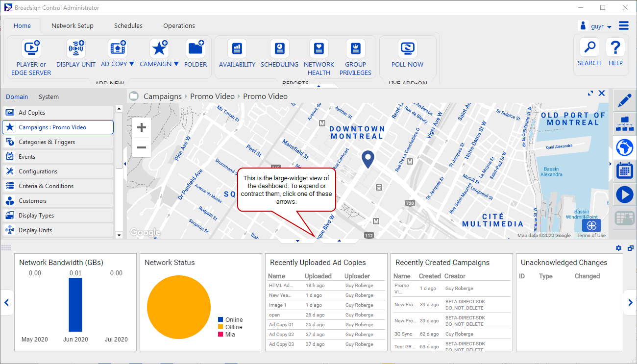The height and width of the screenshot is (364, 637).
Task: Click the pencil edit icon in right sidebar
Action: (625, 100)
